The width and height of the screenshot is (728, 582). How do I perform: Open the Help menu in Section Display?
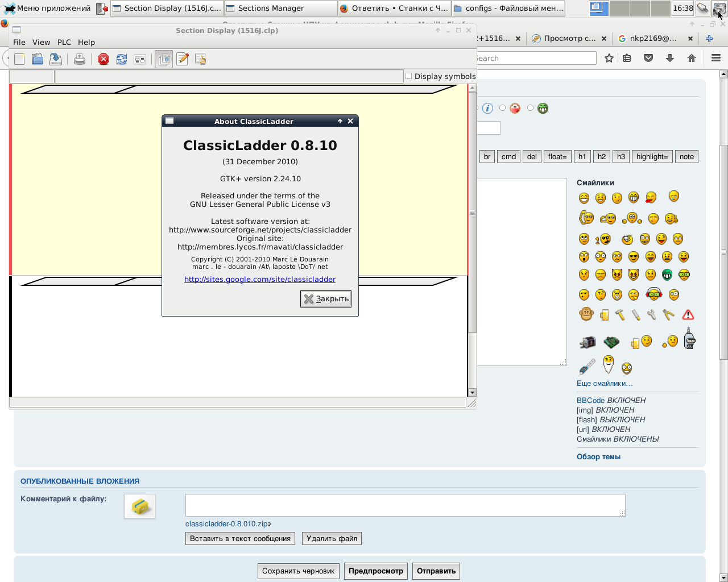coord(86,42)
